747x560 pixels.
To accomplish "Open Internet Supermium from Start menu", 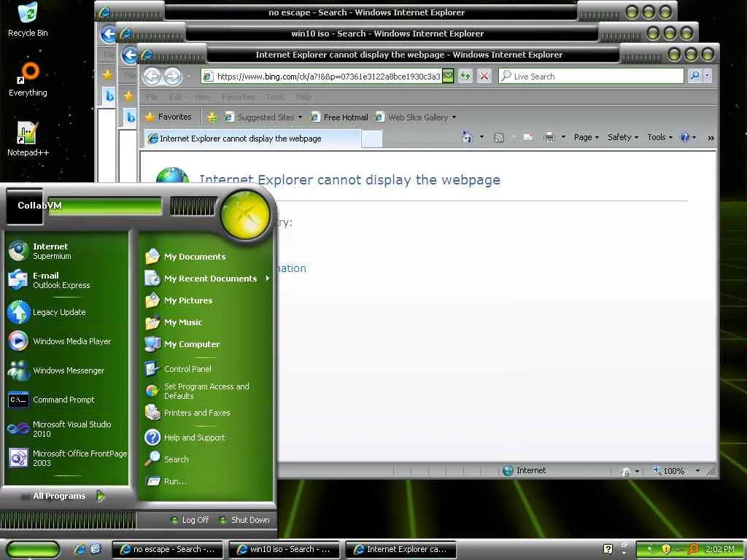I will pos(66,251).
